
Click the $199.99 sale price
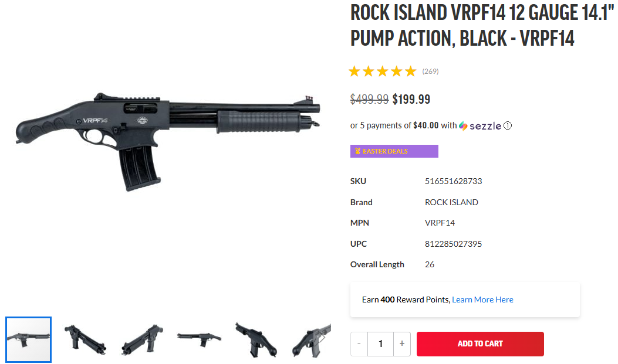411,99
